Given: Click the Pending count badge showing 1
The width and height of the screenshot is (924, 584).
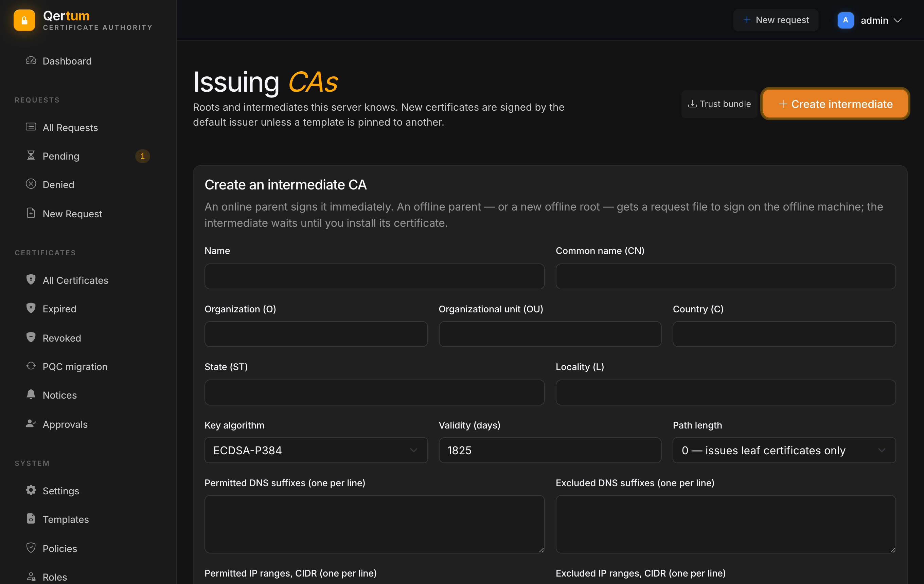Looking at the screenshot, I should pos(142,156).
